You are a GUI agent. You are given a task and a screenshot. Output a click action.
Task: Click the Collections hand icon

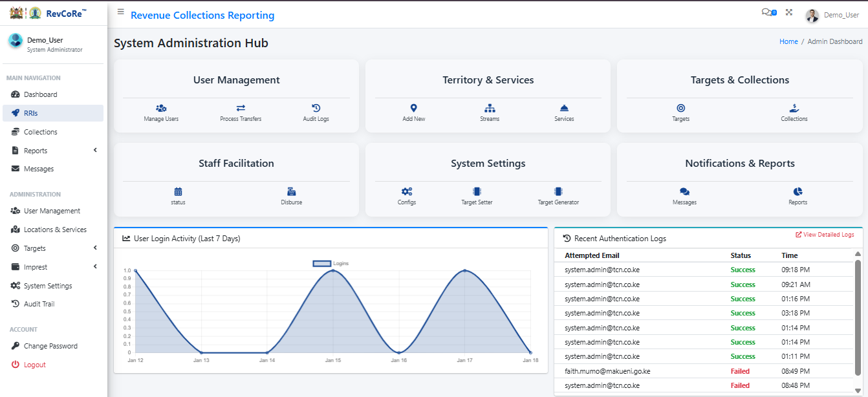[794, 109]
